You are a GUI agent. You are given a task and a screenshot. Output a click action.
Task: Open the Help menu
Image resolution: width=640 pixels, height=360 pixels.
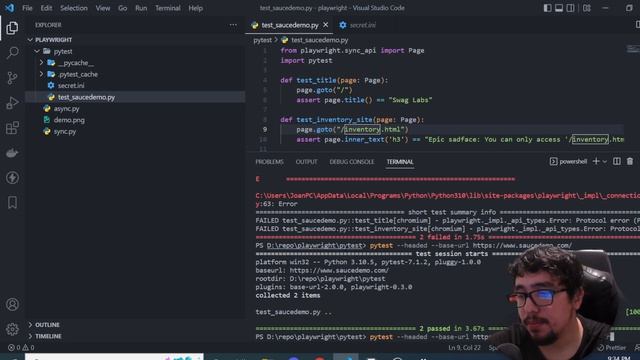click(x=196, y=8)
